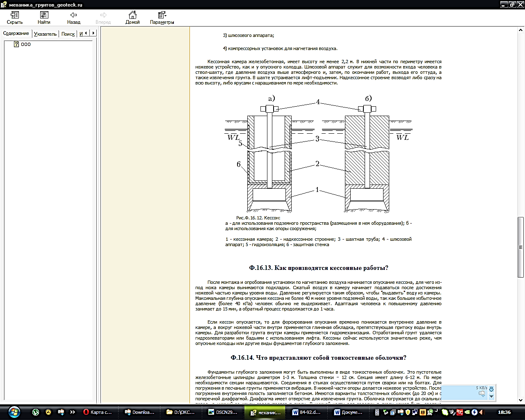Click heading Ф.16.14 about тонкостенные оболочки
525x420 pixels.
[x=318, y=358]
